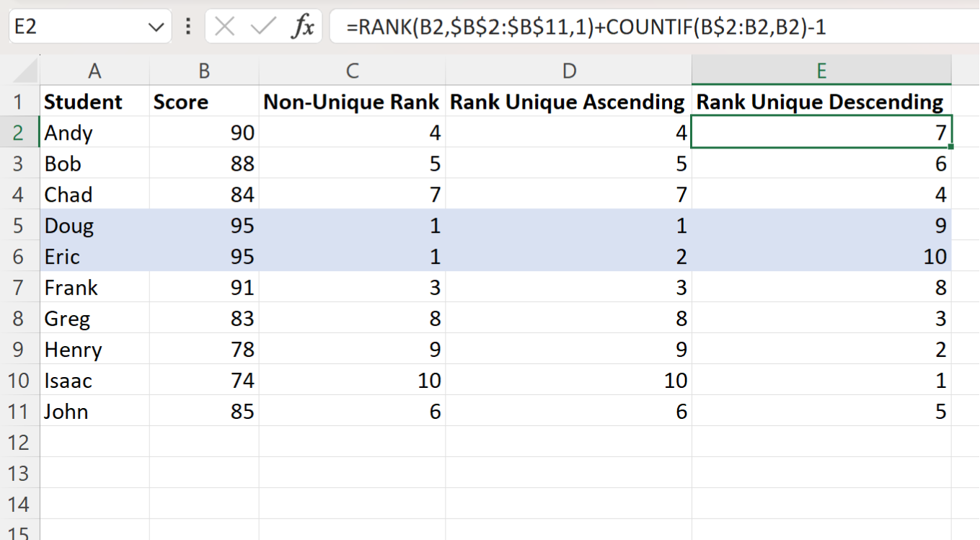Click Eric's Rank Unique Ascending value 2

568,257
